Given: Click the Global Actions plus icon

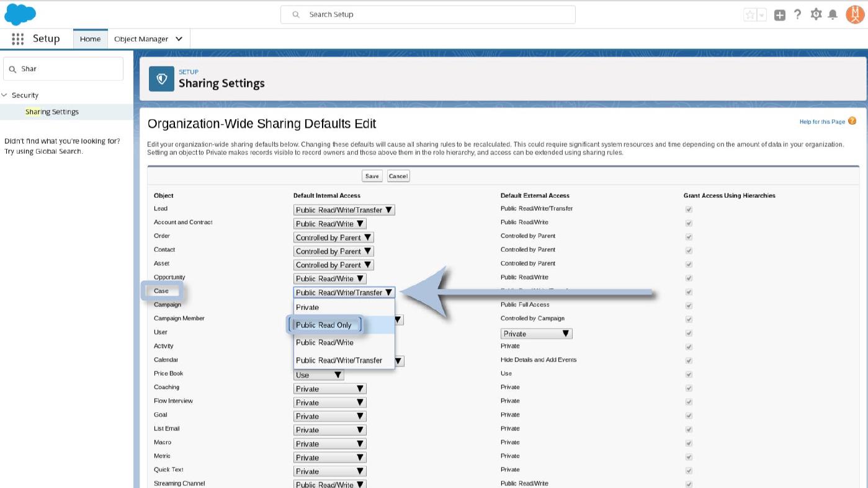Looking at the screenshot, I should click(780, 15).
